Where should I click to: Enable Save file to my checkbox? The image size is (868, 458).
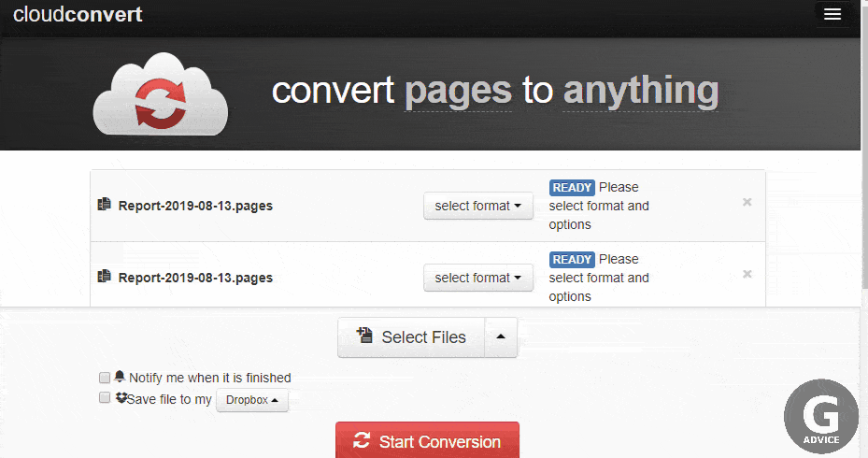[x=104, y=397]
